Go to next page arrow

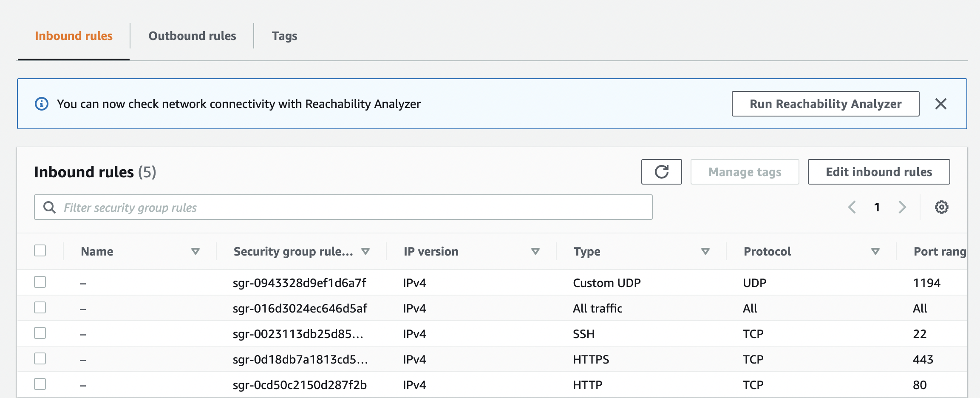coord(902,207)
